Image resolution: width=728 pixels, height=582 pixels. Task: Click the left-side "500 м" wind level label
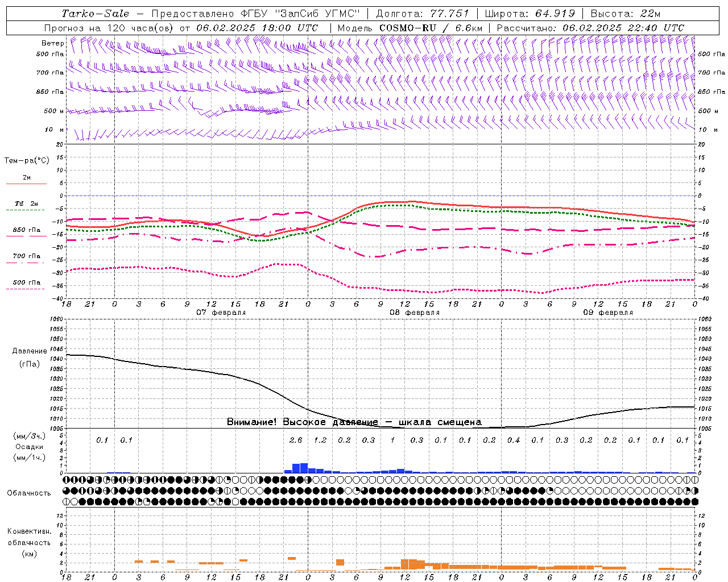coord(54,111)
